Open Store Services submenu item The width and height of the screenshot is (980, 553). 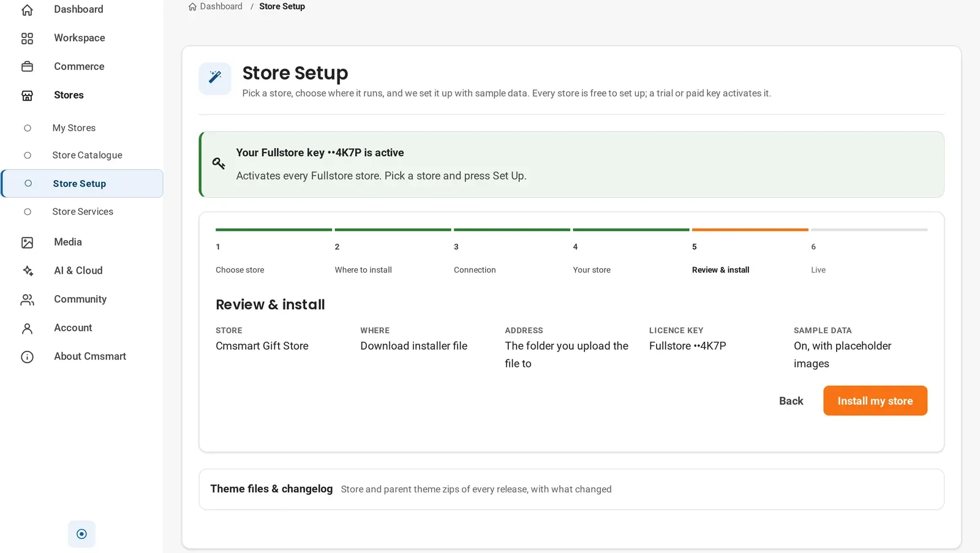pos(82,211)
